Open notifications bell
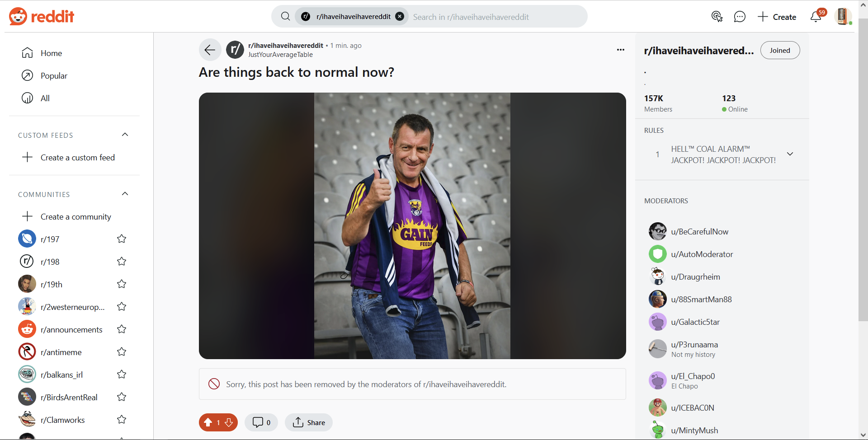Image resolution: width=868 pixels, height=440 pixels. (x=816, y=17)
